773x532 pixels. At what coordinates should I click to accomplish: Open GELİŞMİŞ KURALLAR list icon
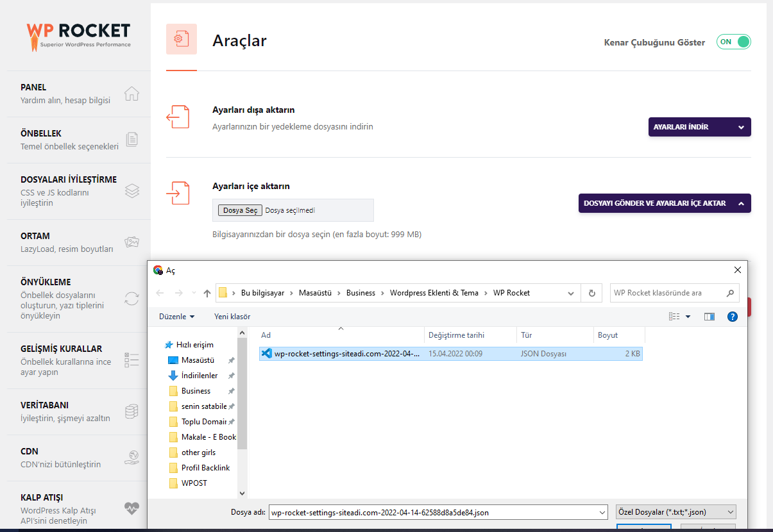click(132, 360)
